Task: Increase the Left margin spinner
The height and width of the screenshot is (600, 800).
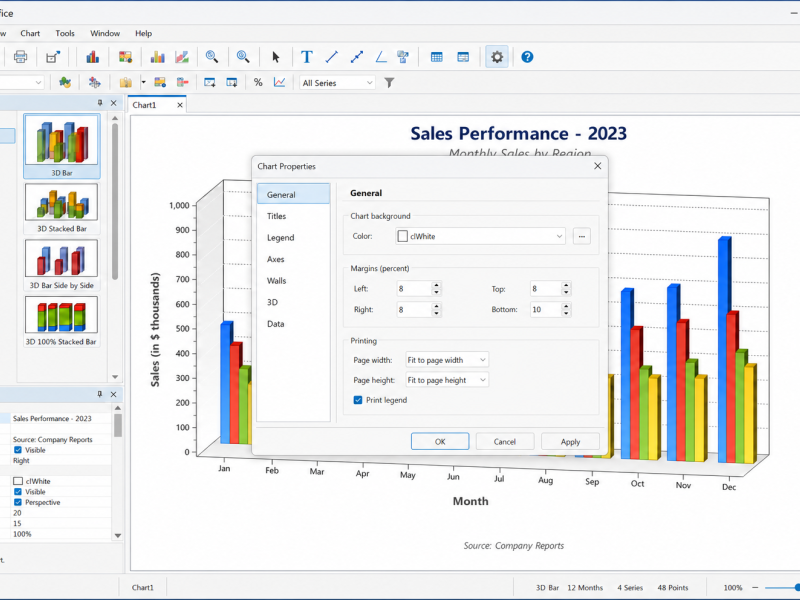Action: click(436, 285)
